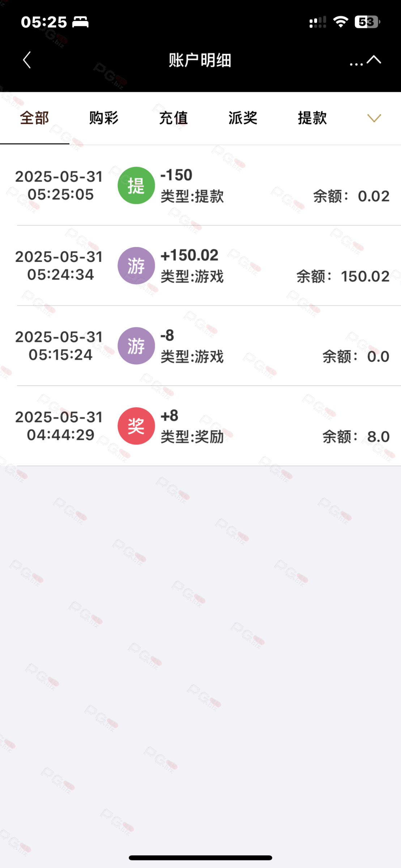Tap the back arrow in header
The image size is (401, 868).
click(27, 60)
